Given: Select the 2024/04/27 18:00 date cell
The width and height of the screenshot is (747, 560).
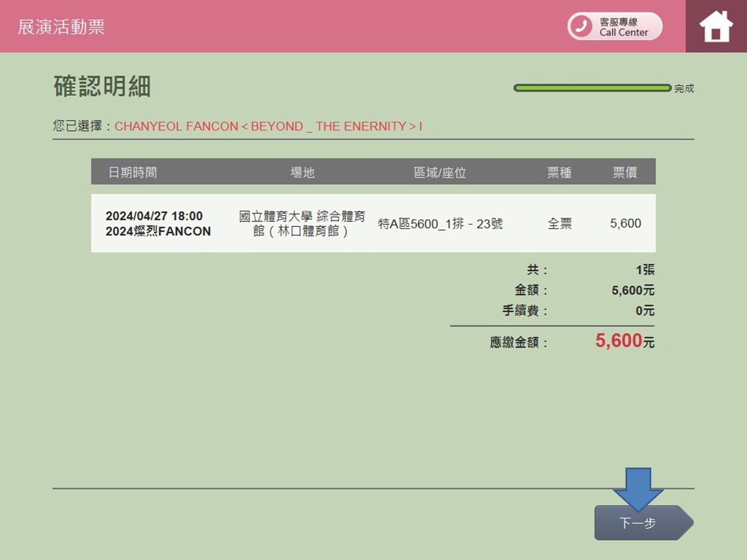Looking at the screenshot, I should click(154, 216).
